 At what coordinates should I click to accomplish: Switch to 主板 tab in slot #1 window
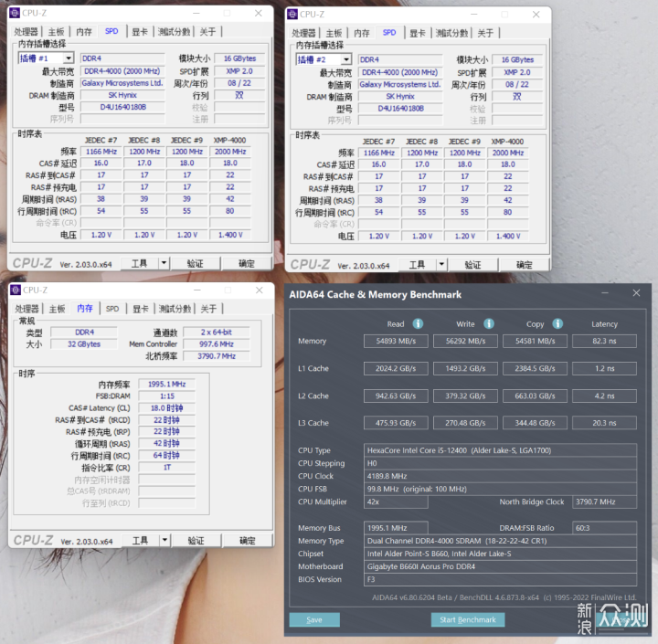tap(56, 31)
